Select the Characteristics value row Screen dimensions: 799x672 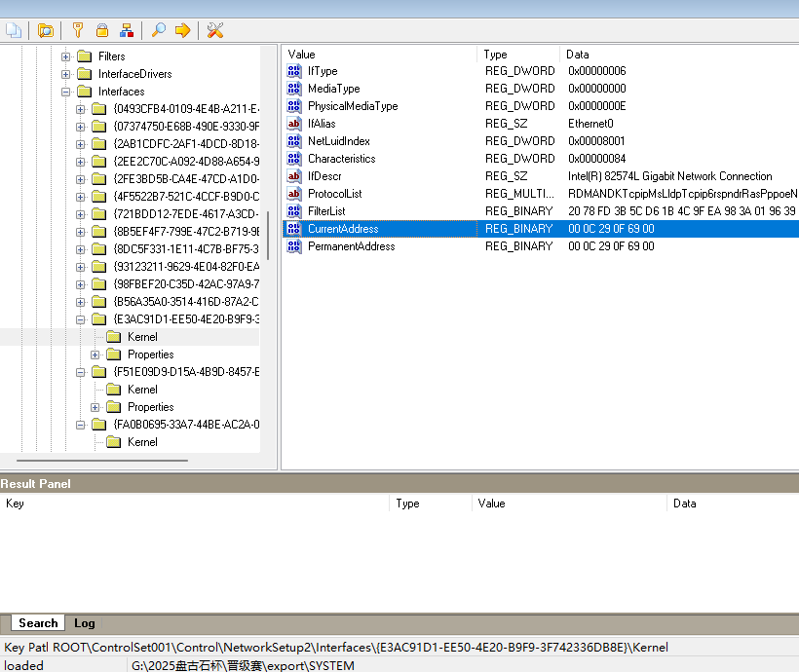pyautogui.click(x=541, y=159)
